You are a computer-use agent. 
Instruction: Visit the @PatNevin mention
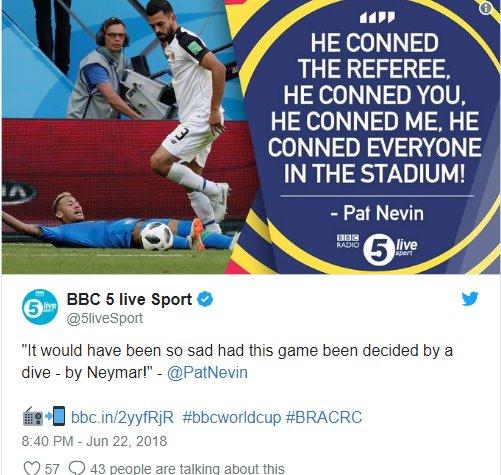tap(207, 372)
